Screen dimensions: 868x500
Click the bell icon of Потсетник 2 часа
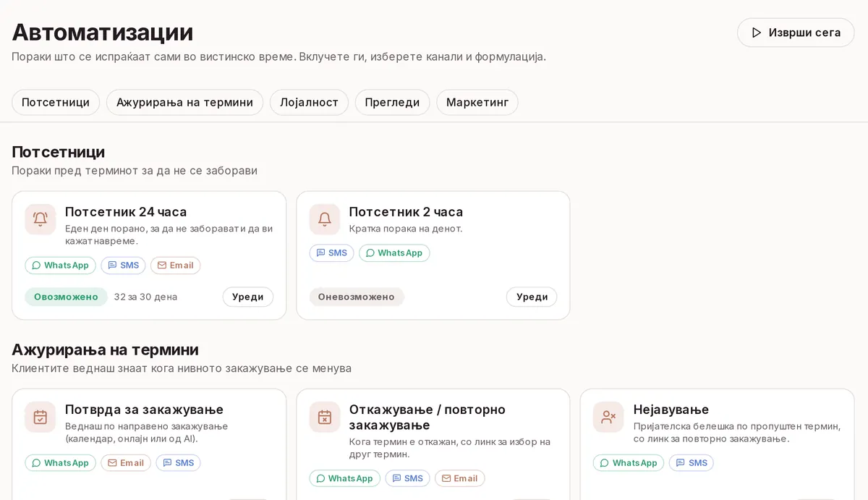325,219
